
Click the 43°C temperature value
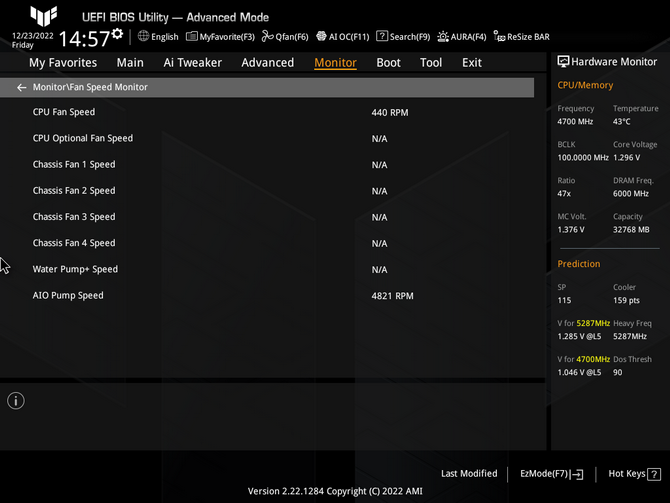[x=621, y=122]
